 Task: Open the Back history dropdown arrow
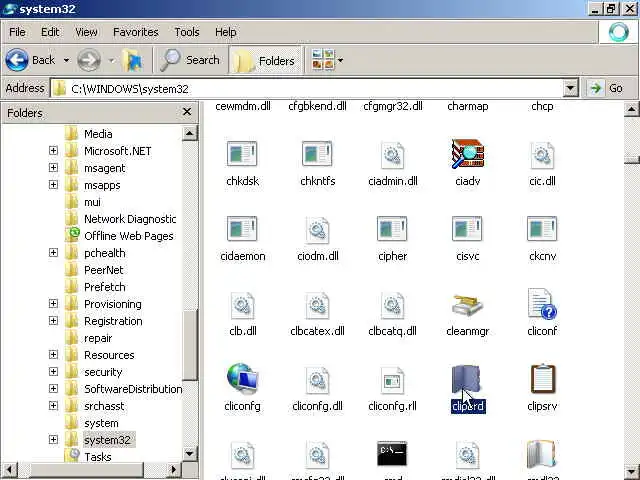pos(66,60)
